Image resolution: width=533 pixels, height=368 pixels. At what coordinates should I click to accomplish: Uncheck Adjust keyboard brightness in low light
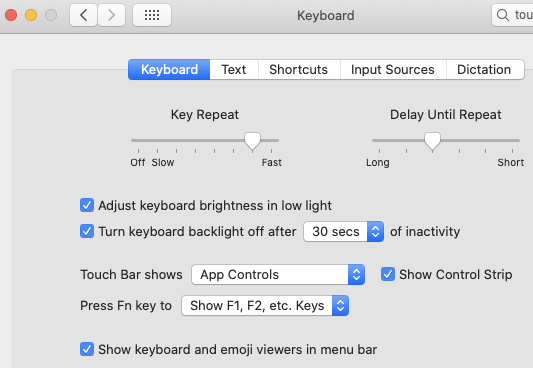(x=87, y=205)
